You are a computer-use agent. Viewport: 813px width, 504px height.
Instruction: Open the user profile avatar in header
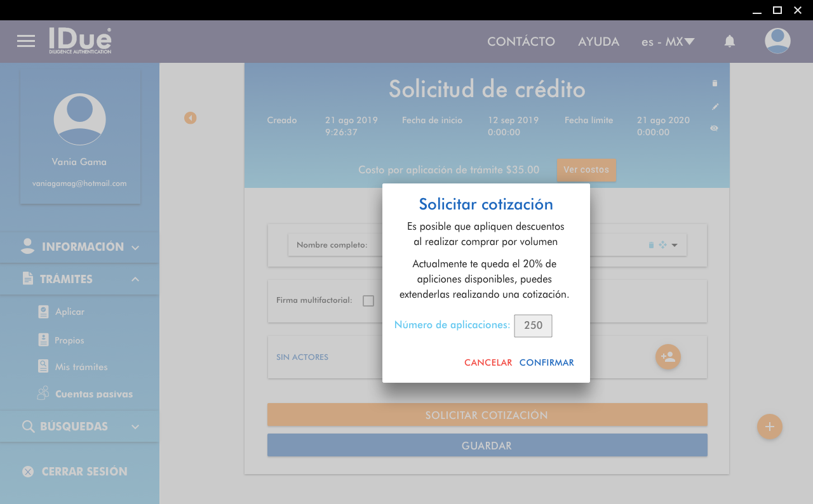point(777,41)
